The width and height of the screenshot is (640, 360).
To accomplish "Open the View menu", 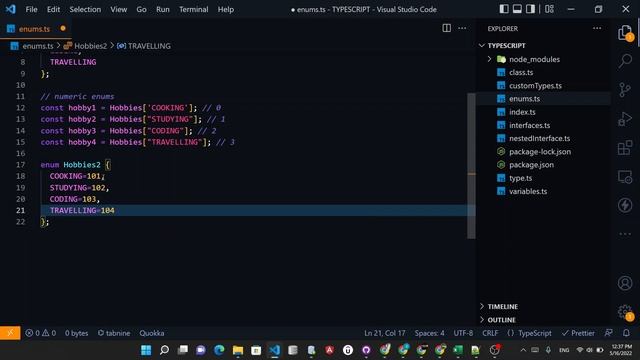I will (x=118, y=9).
